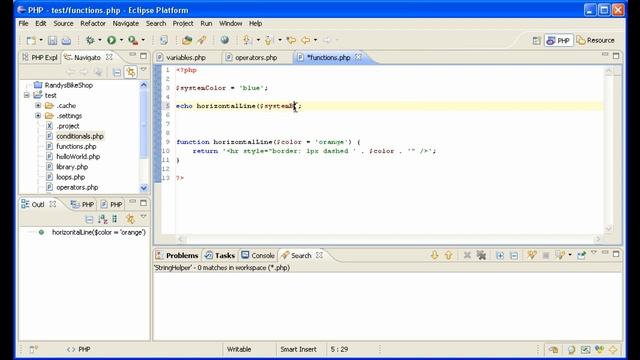The height and width of the screenshot is (360, 640).
Task: Click the Print toolbar icon
Action: 66,40
